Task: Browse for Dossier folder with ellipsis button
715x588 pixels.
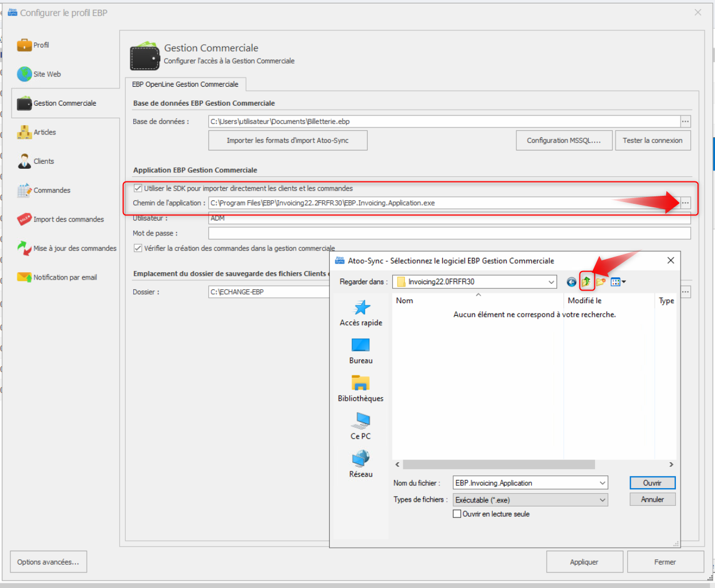Action: [686, 292]
